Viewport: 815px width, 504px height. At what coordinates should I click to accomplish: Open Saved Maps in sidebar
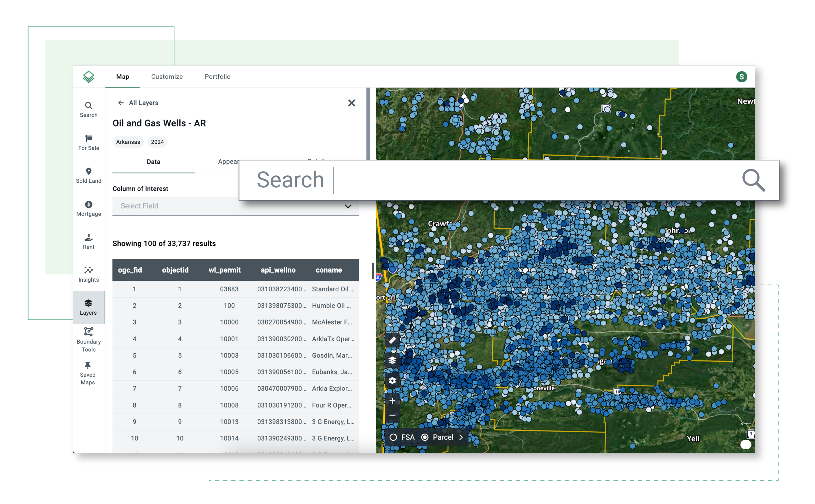pos(87,373)
